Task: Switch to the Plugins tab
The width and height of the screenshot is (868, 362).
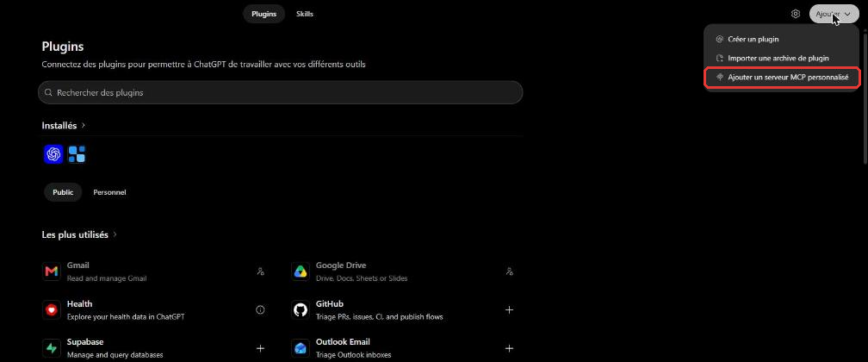Action: click(x=264, y=14)
